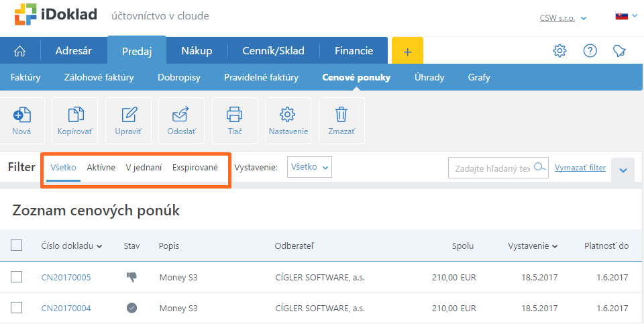The height and width of the screenshot is (324, 644).
Task: Click the Kopírovať copy icon
Action: (x=74, y=114)
